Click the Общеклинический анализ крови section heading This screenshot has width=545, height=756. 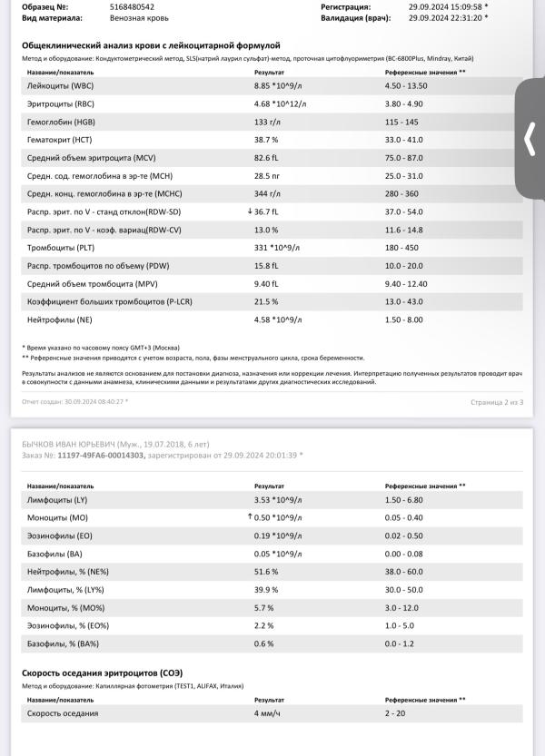[151, 44]
